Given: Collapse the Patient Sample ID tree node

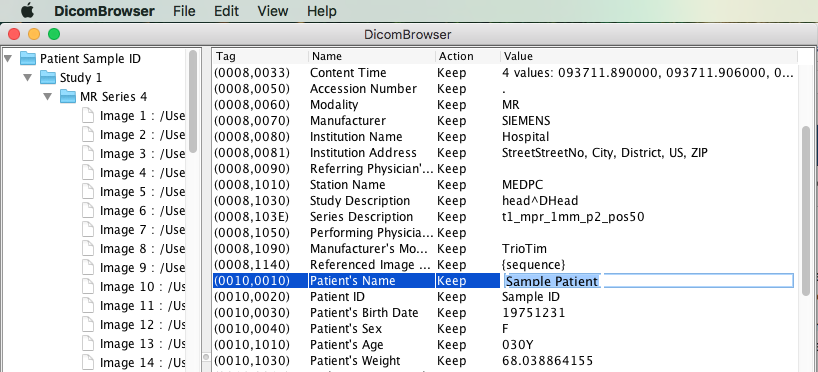Looking at the screenshot, I should [8, 58].
